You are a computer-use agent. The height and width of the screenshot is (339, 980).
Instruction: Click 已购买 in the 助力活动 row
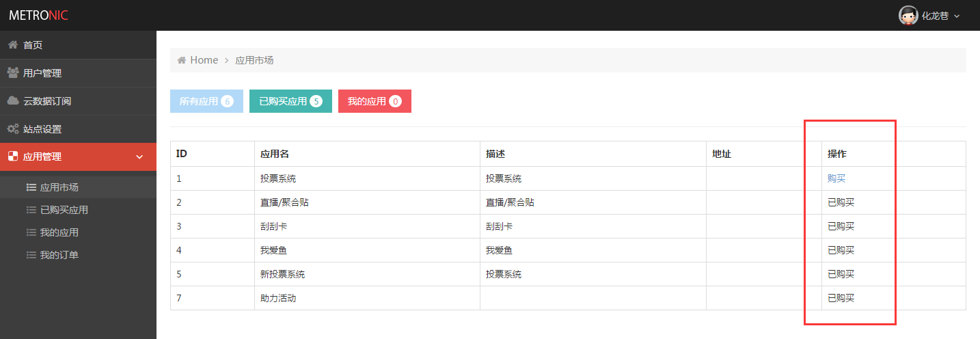click(841, 298)
